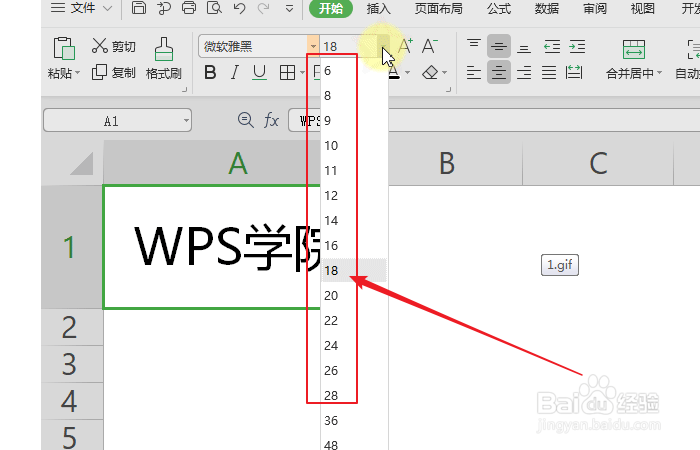Choose font size 36 from list

354,421
